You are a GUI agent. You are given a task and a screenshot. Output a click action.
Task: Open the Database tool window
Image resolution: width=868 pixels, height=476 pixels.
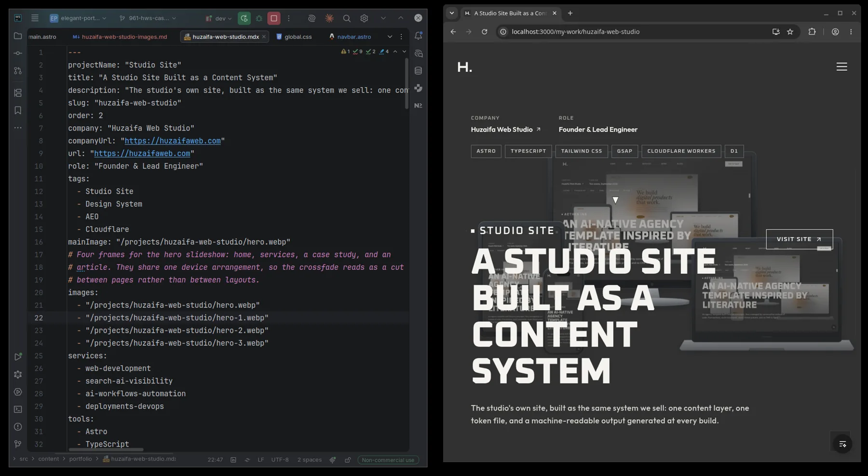coord(418,71)
